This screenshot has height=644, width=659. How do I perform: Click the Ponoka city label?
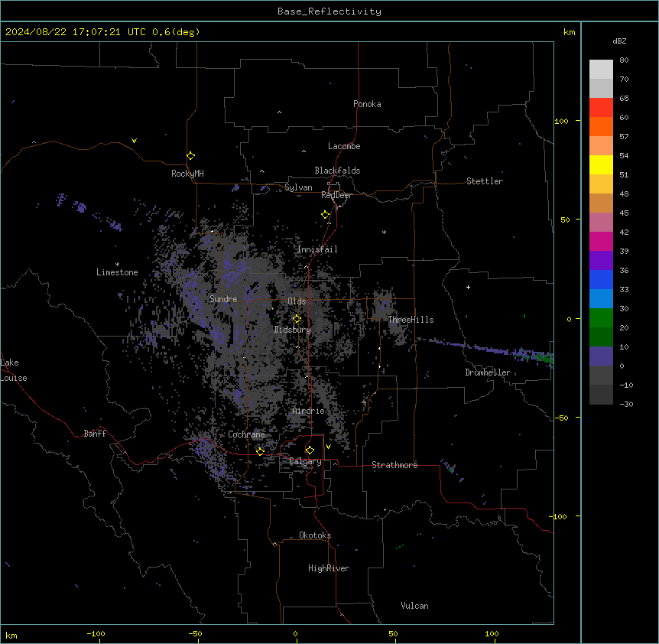tap(367, 104)
